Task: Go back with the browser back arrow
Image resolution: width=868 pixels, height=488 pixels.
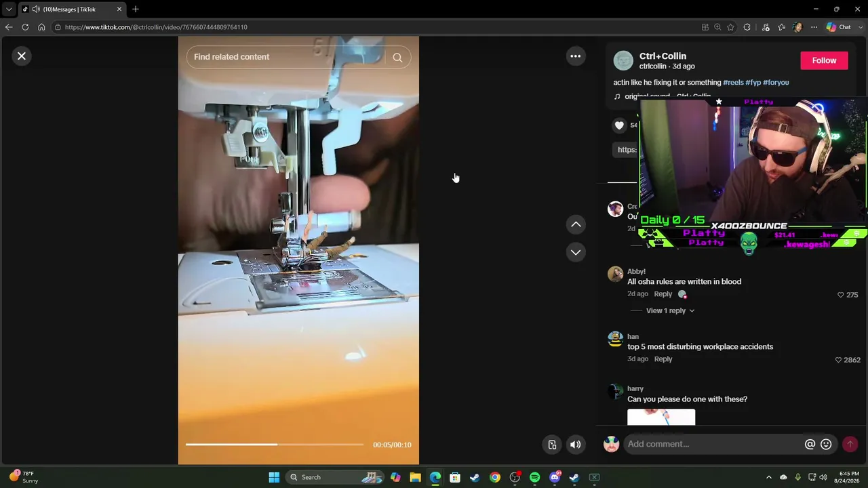Action: click(9, 27)
